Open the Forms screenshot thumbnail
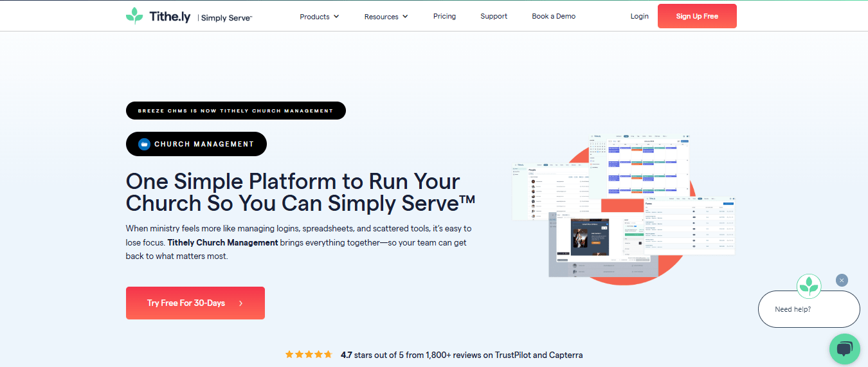Screen dimensions: 868x367 tap(689, 225)
